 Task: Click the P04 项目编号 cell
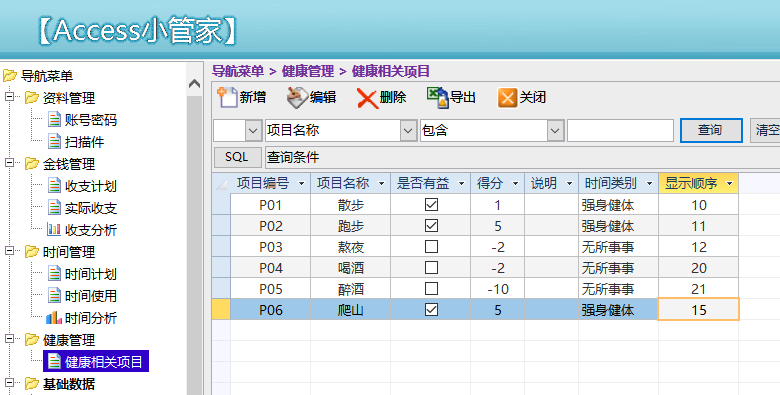coord(271,268)
